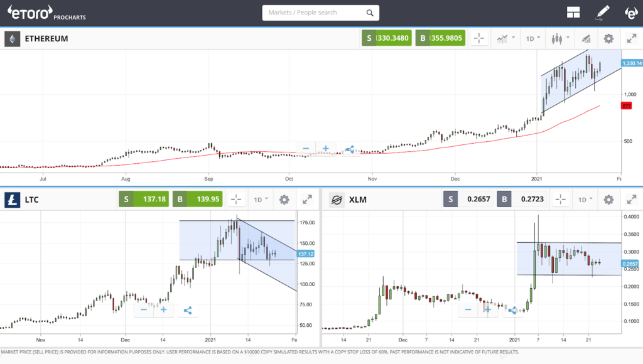Sell XLM at 0.2657
Screen dimensions: 643x364
tap(468, 199)
